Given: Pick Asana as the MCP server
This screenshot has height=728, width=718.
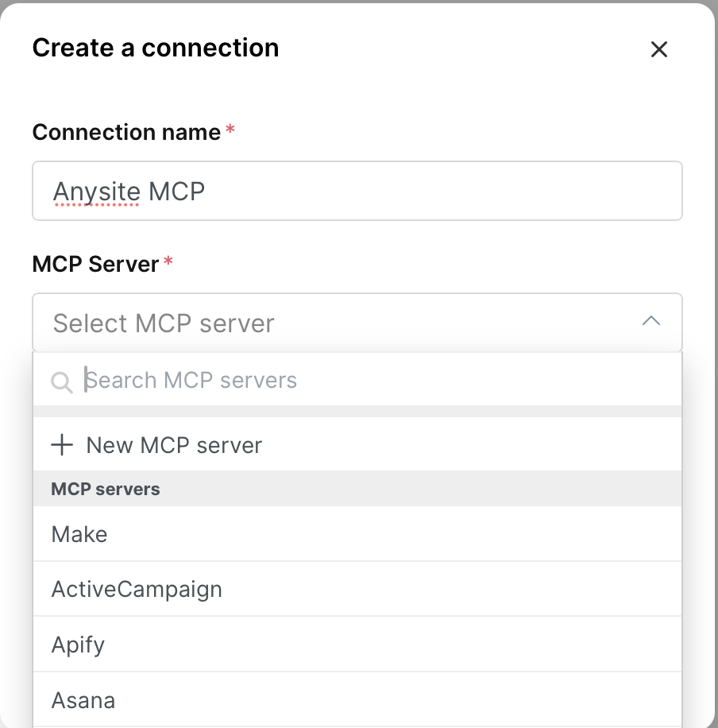Looking at the screenshot, I should (83, 699).
